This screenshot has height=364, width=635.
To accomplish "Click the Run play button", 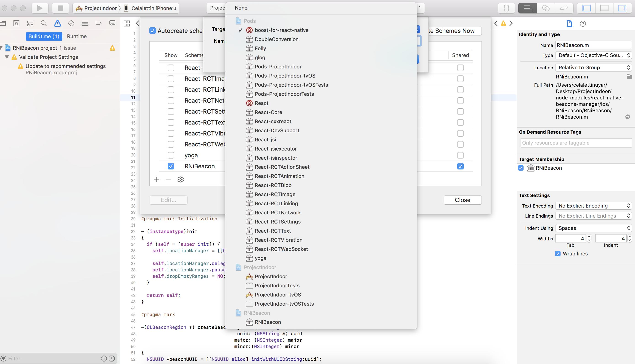I will [x=40, y=8].
